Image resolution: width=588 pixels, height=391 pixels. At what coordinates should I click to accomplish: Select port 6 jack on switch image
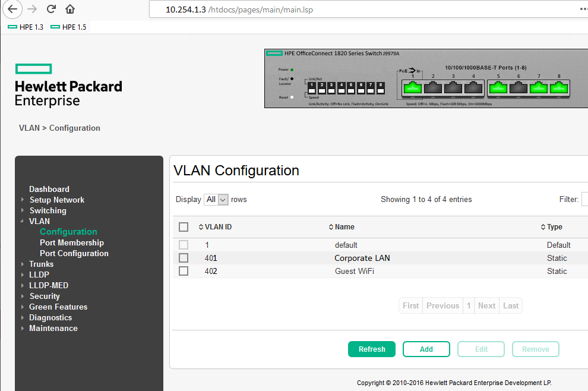519,88
